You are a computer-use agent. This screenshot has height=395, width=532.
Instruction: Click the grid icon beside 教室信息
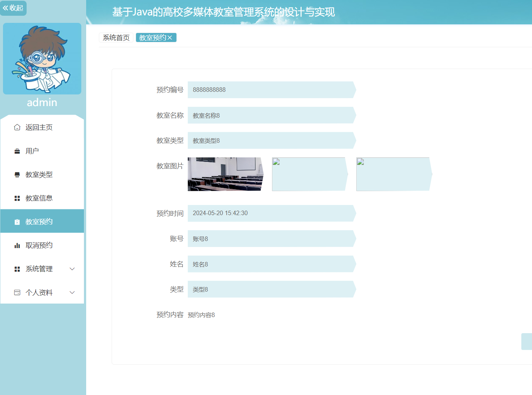(x=17, y=198)
